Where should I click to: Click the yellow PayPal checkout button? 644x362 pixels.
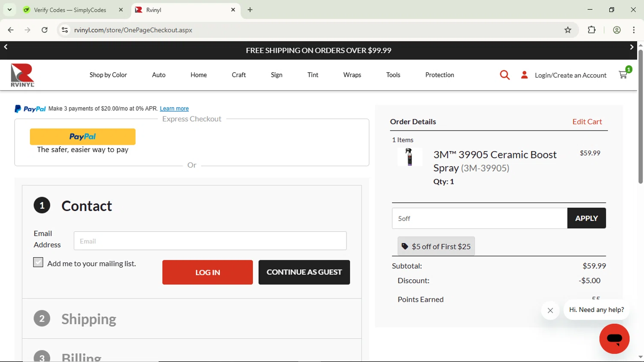point(82,137)
